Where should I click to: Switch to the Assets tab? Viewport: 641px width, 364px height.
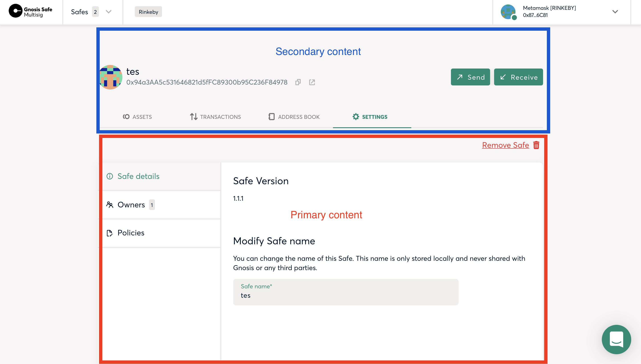(137, 117)
